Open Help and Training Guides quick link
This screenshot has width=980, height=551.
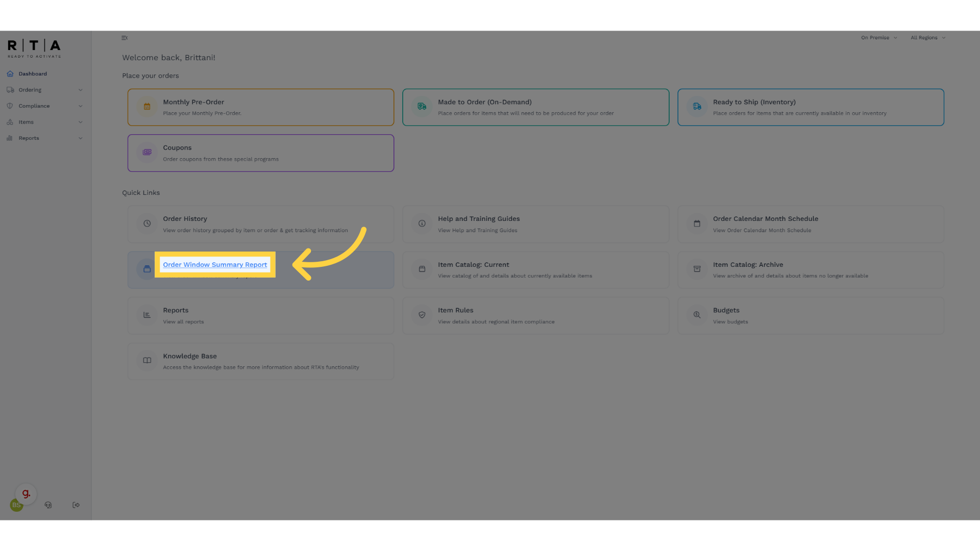[x=479, y=219]
